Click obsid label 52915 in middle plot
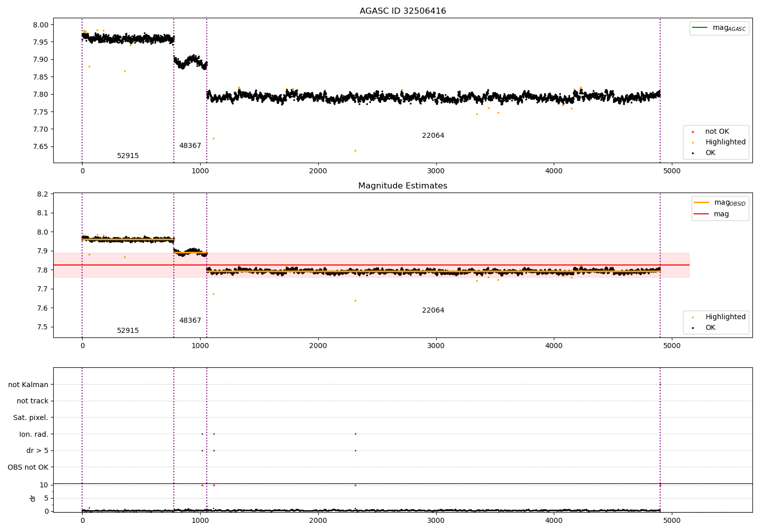This screenshot has height=532, width=760. coord(128,331)
